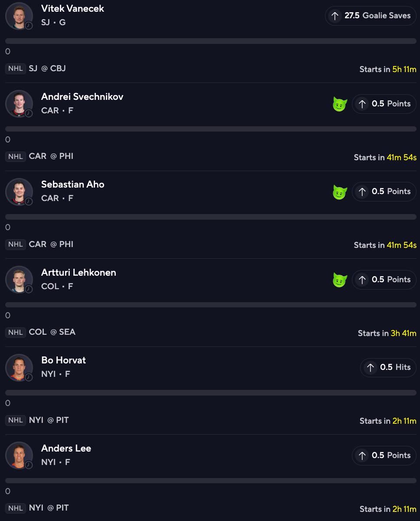
Task: Click up arrow on Vanecek Goalie Saves
Action: point(335,16)
